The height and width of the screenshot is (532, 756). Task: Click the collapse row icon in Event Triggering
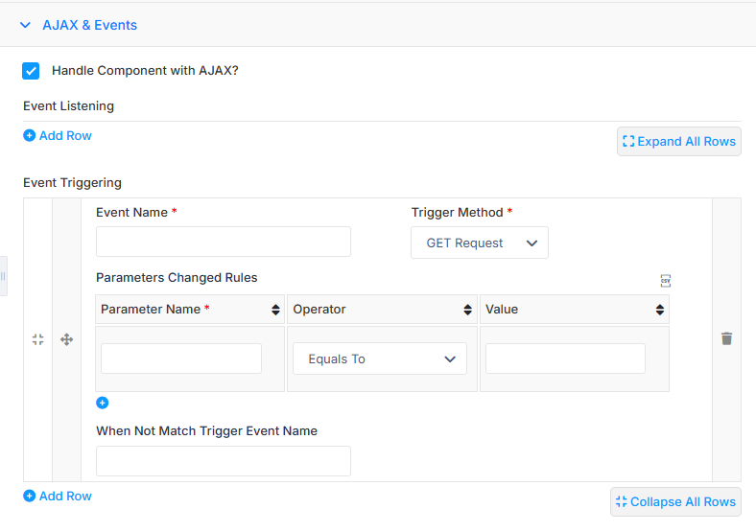38,339
